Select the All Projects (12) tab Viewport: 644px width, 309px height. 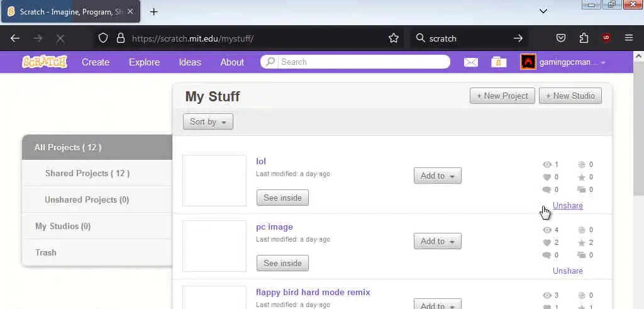tap(97, 147)
